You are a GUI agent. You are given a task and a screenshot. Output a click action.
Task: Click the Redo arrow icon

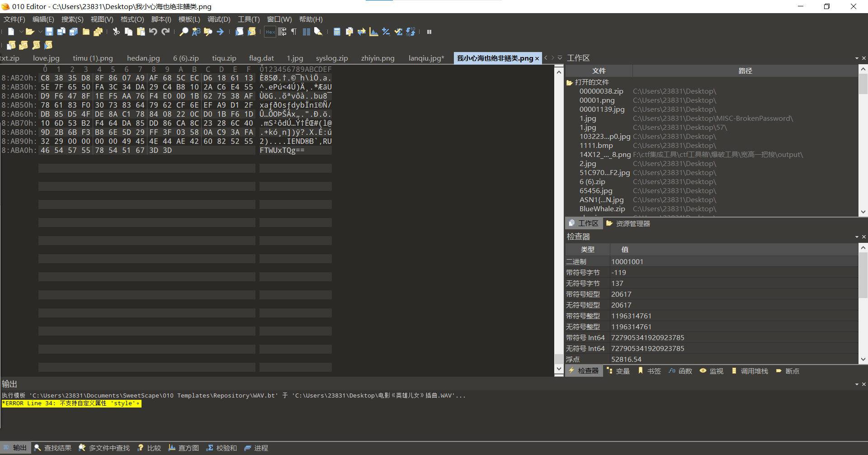click(x=165, y=32)
